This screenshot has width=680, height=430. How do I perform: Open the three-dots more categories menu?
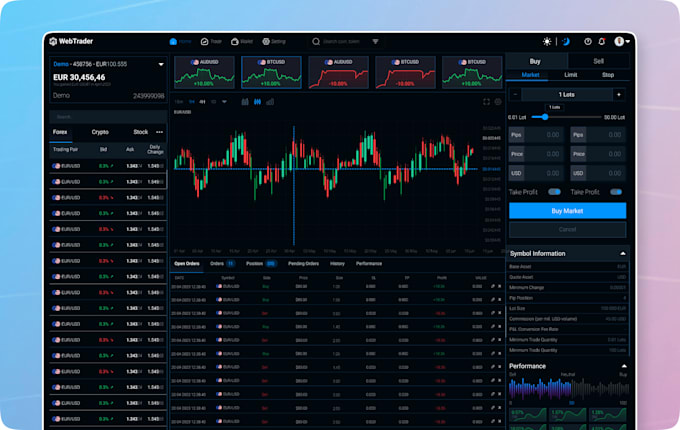tap(160, 132)
